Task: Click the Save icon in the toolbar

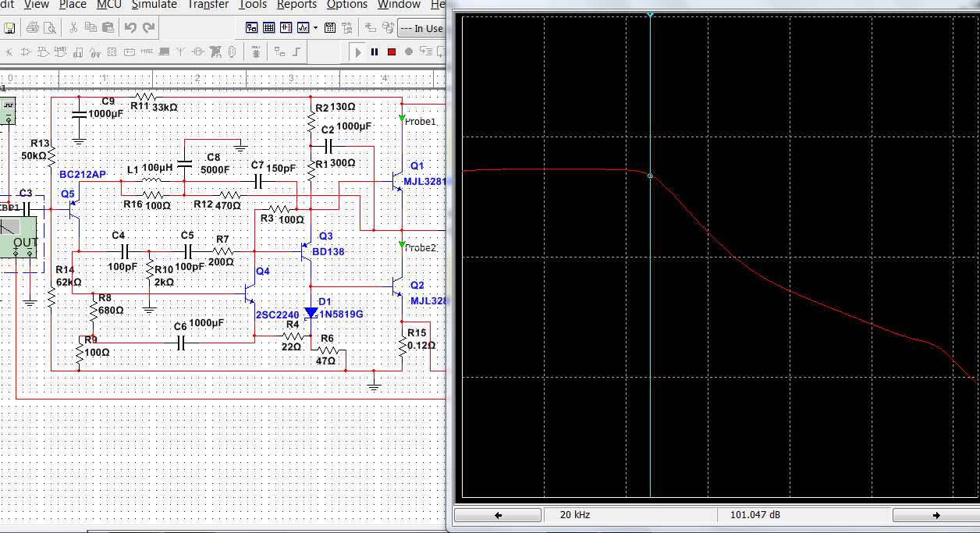Action: pos(10,28)
